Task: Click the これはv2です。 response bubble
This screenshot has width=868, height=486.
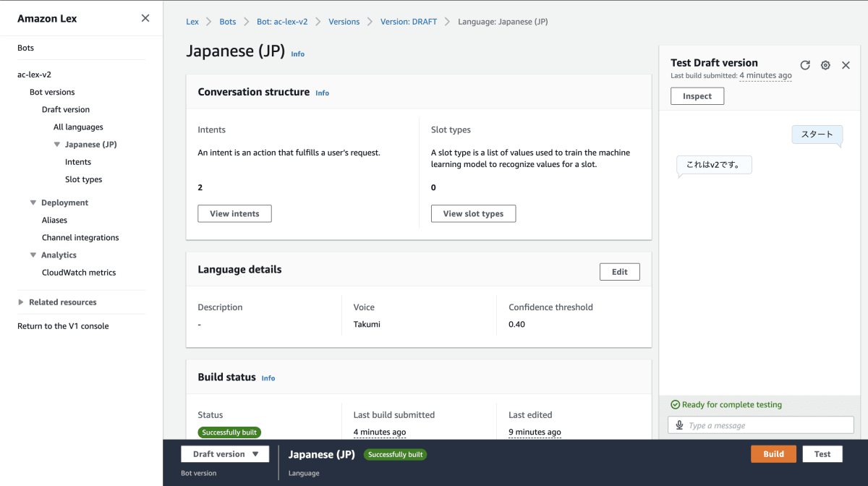Action: (x=714, y=165)
